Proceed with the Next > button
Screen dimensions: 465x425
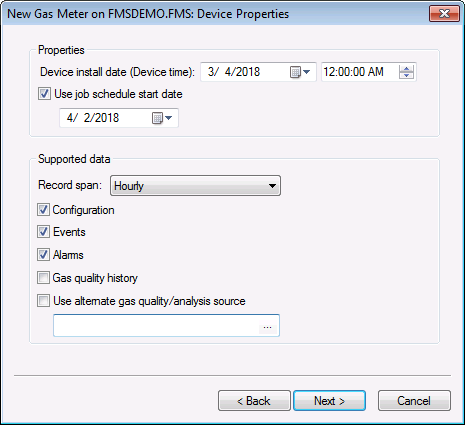tap(329, 401)
